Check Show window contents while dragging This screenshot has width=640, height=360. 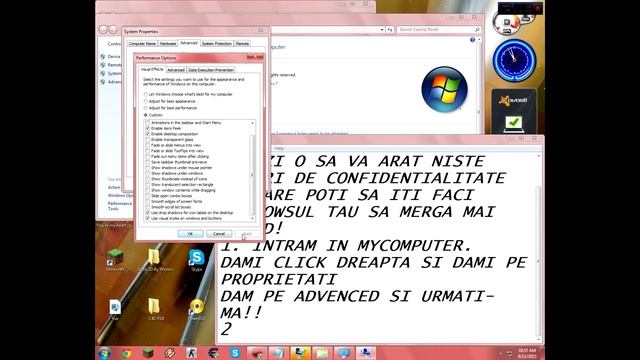coord(148,190)
